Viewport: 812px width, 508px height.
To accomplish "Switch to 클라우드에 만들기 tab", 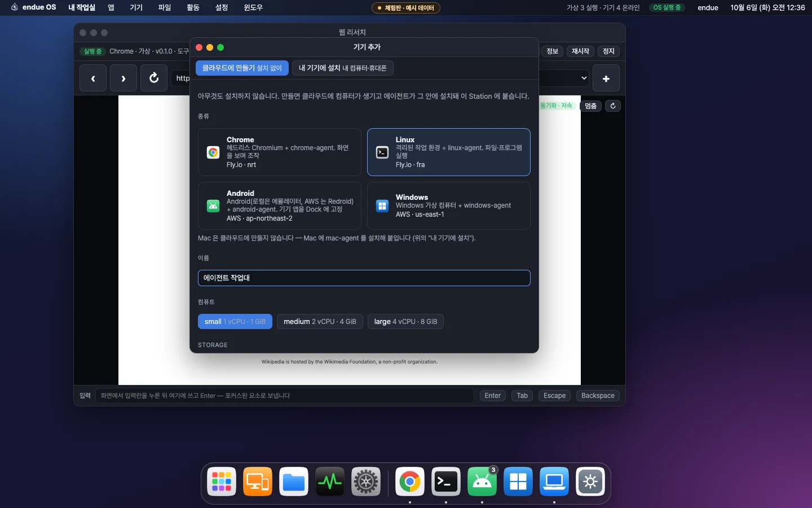I will (x=242, y=68).
